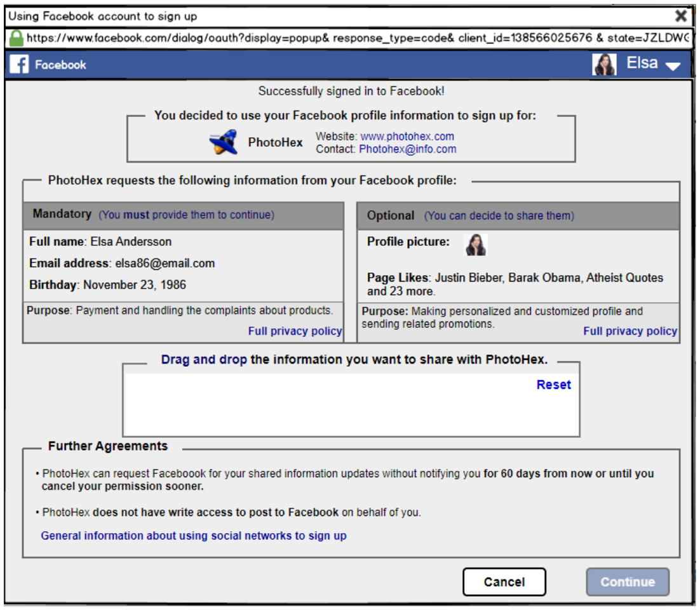Click the Reset link in drop area
Viewport: 700px width, 610px height.
[x=553, y=384]
